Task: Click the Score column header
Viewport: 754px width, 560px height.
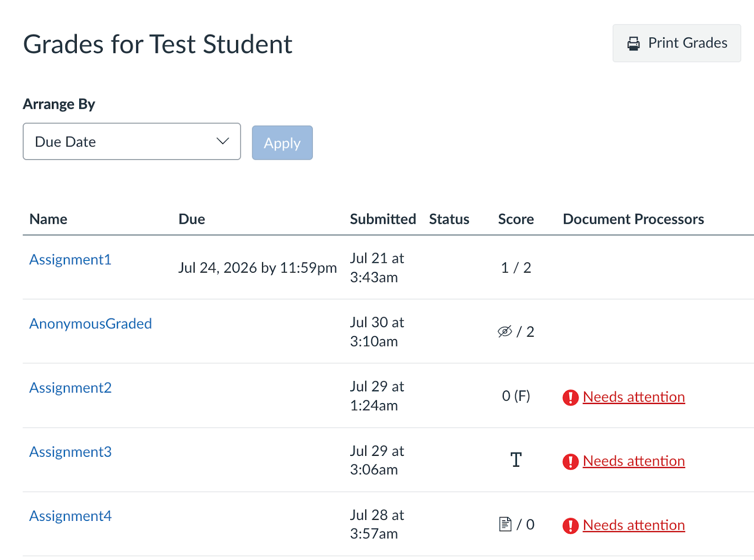Action: point(516,219)
